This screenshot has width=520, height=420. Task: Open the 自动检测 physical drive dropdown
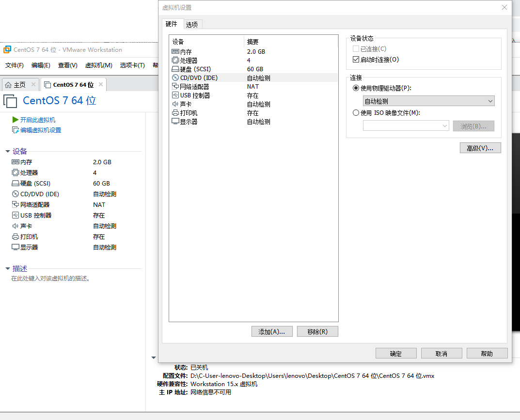428,101
